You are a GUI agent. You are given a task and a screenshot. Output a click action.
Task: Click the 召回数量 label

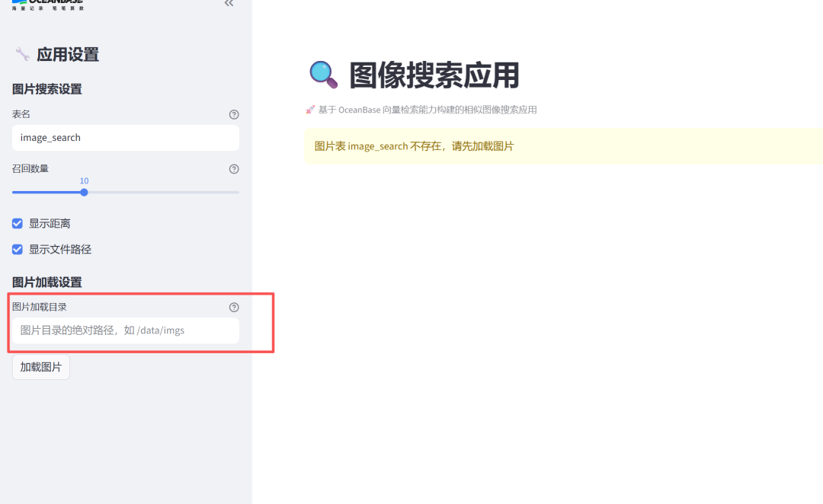(x=30, y=168)
